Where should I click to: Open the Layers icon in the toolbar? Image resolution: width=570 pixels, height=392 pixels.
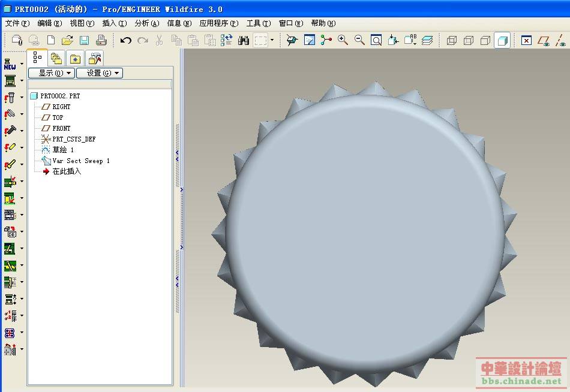click(427, 40)
